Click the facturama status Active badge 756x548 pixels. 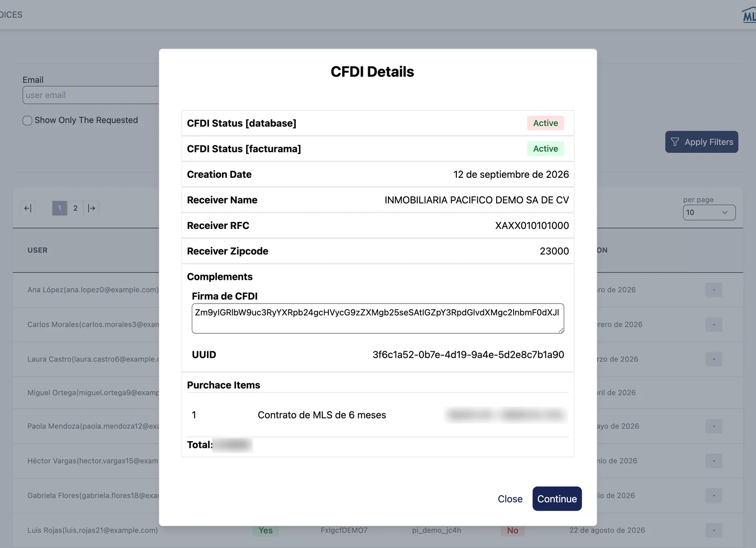coord(545,148)
